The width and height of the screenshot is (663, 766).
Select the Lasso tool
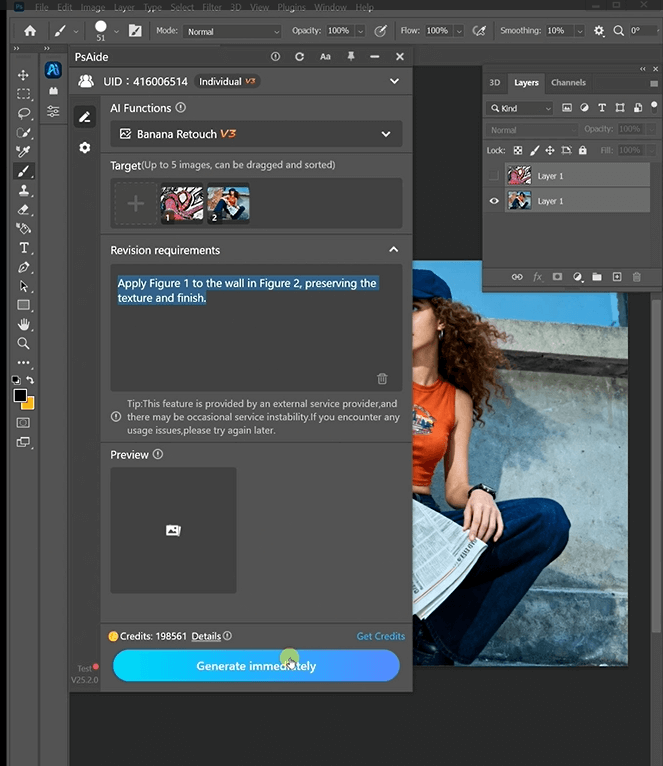[24, 113]
